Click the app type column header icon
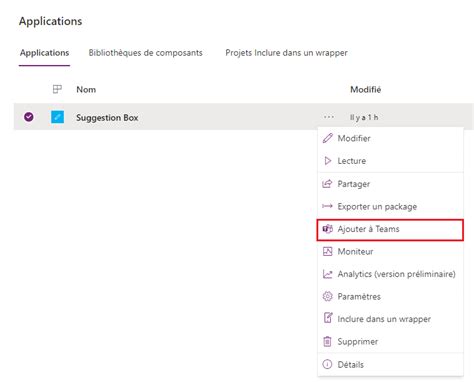Screen dimensions: 474x382 tap(57, 89)
